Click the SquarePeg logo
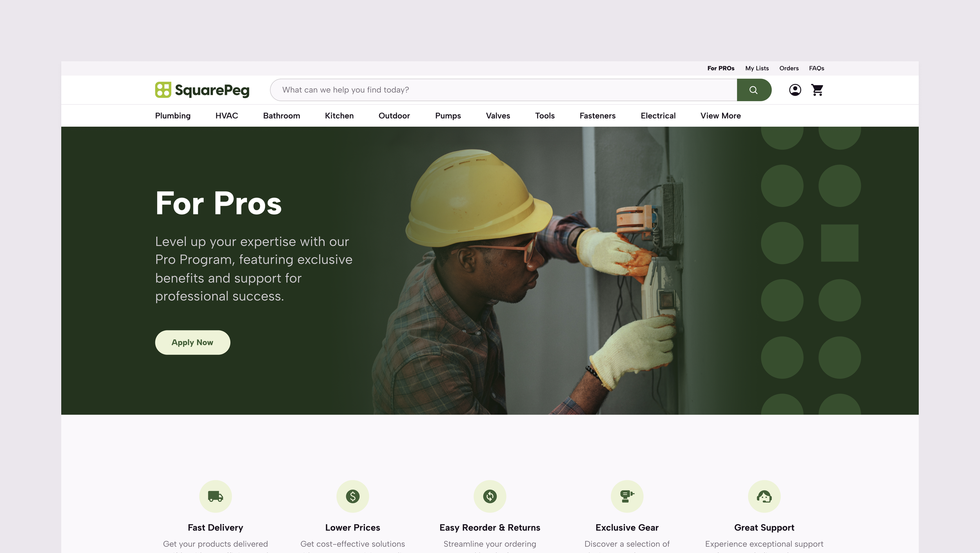The height and width of the screenshot is (553, 980). [202, 90]
